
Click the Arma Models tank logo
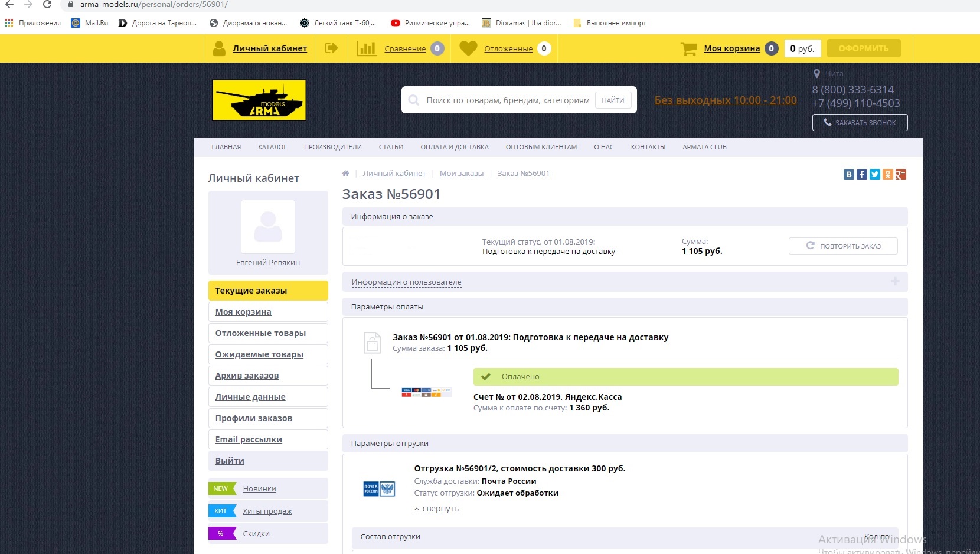[259, 100]
